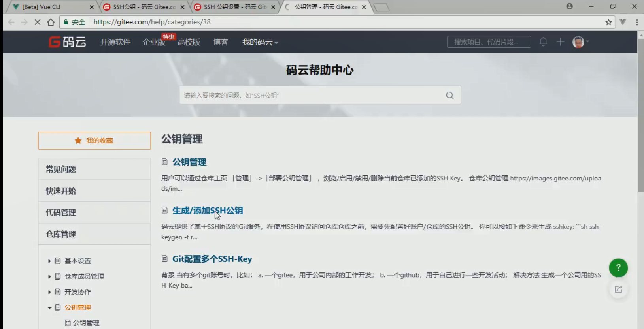
Task: Click document icon beside 生成/添加SSH公钥
Action: tap(164, 210)
